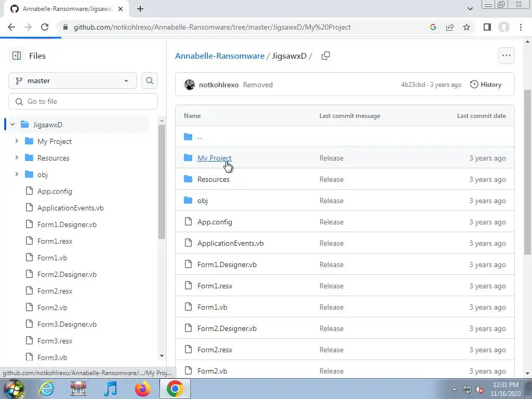
Task: Open the tab search dropdown arrow
Action: click(470, 9)
